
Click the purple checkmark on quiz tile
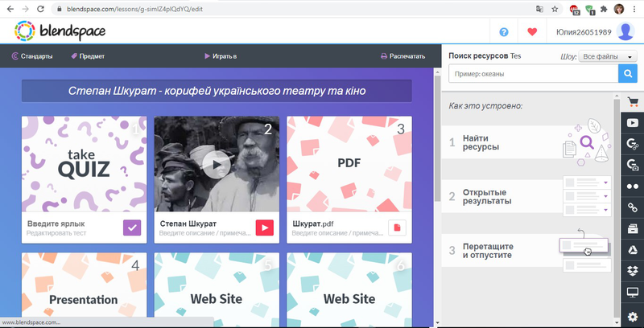point(134,228)
